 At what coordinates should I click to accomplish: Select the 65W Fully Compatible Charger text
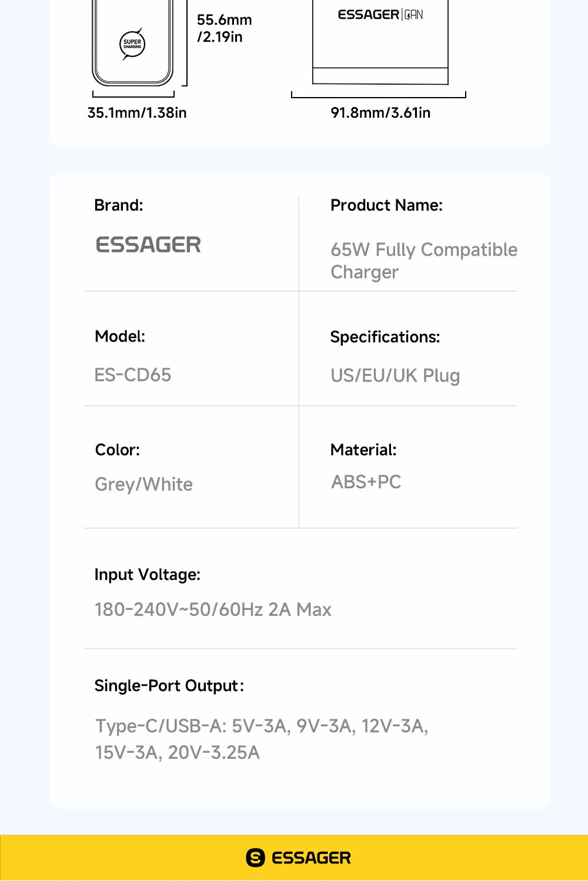pyautogui.click(x=424, y=261)
